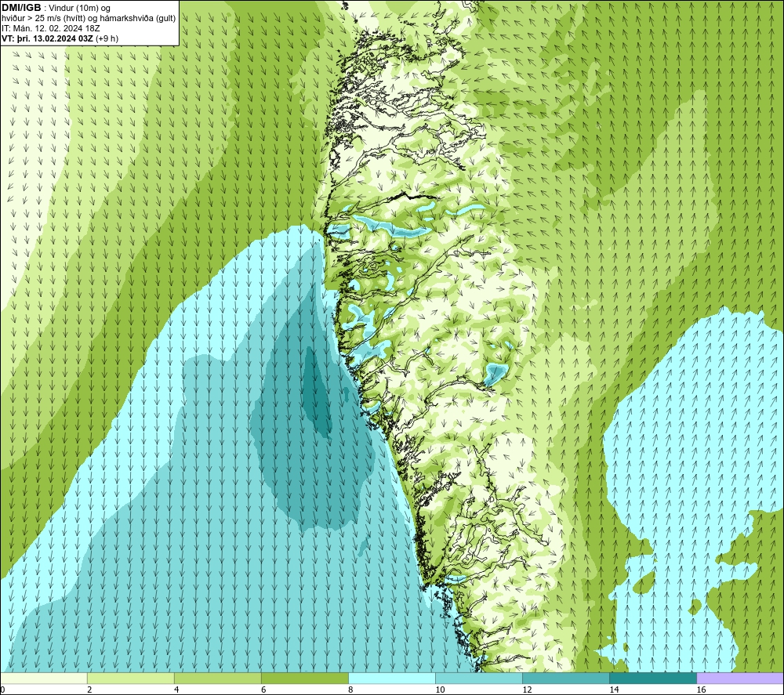Click the light green 2–4 m/s legend swatch
The width and height of the screenshot is (784, 695).
tap(130, 678)
